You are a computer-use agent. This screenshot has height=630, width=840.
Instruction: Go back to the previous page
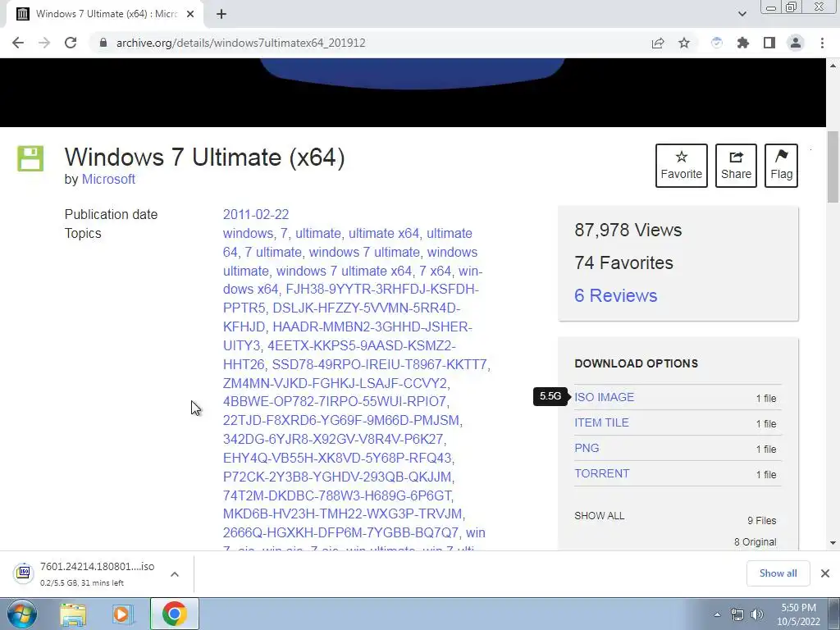18,43
